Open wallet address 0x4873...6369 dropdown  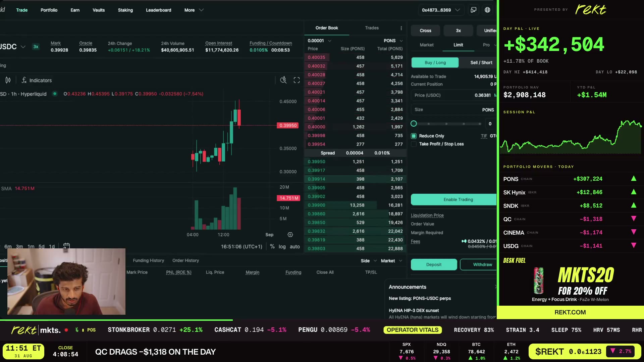point(441,10)
